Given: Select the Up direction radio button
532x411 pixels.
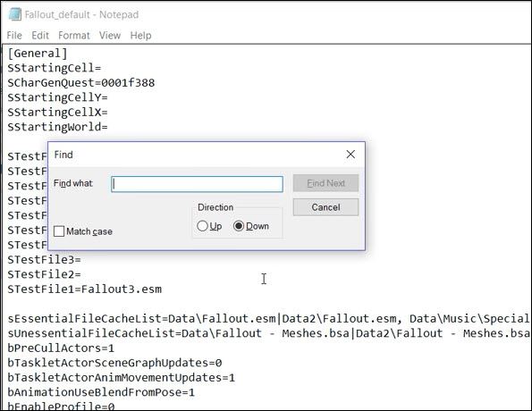Looking at the screenshot, I should pyautogui.click(x=202, y=226).
